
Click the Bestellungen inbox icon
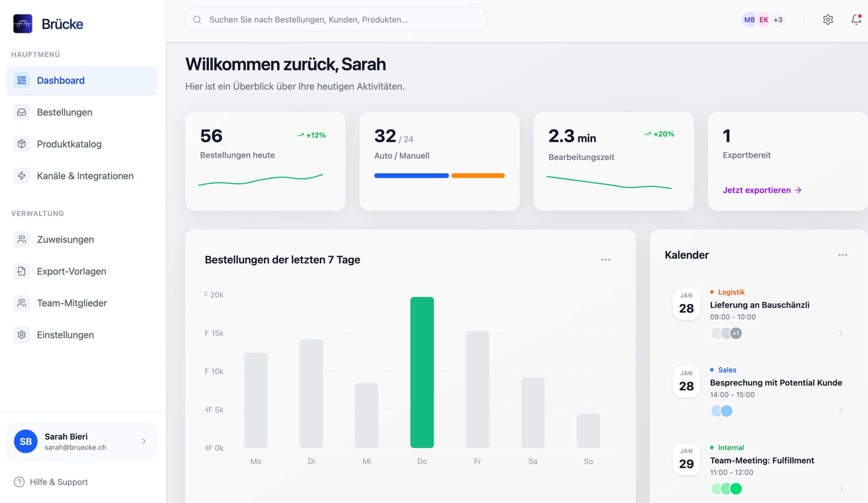click(x=22, y=112)
